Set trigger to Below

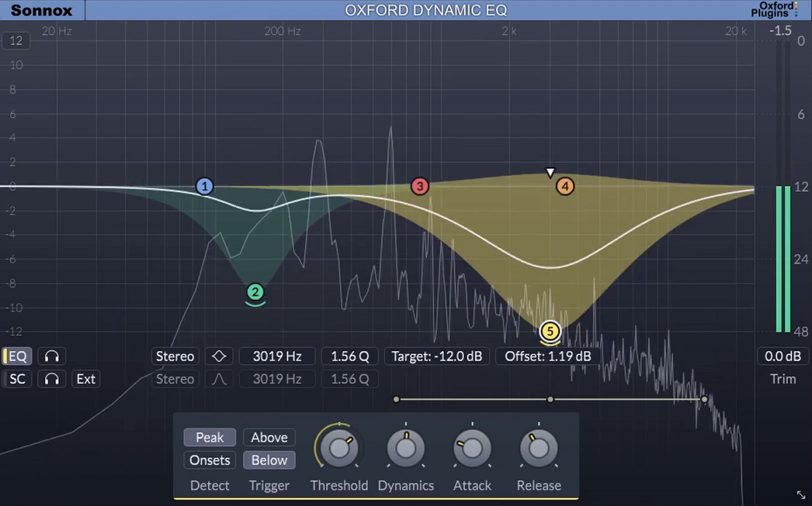(x=269, y=461)
